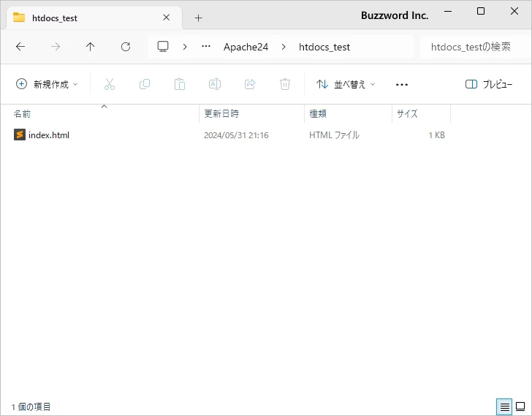Open the toolbar's three-dot more options

coord(402,85)
